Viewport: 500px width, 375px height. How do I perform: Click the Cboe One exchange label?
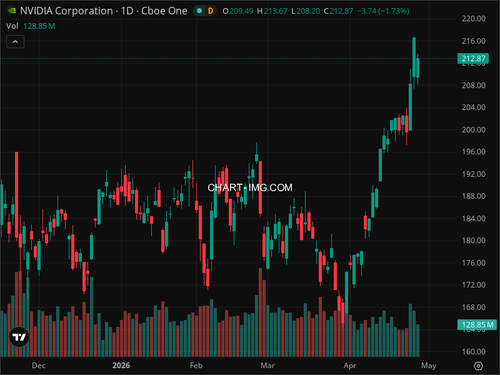pyautogui.click(x=164, y=11)
